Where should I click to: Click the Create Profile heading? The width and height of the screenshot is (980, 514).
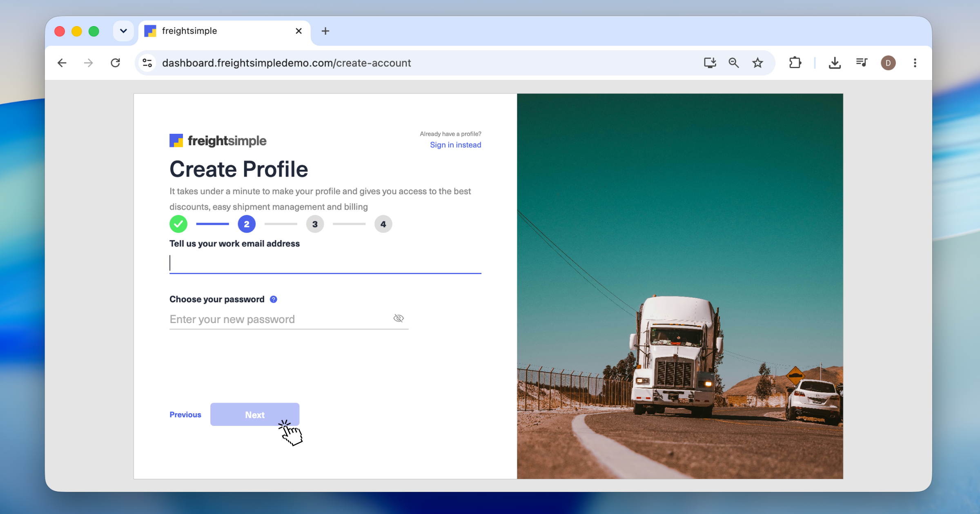tap(238, 169)
